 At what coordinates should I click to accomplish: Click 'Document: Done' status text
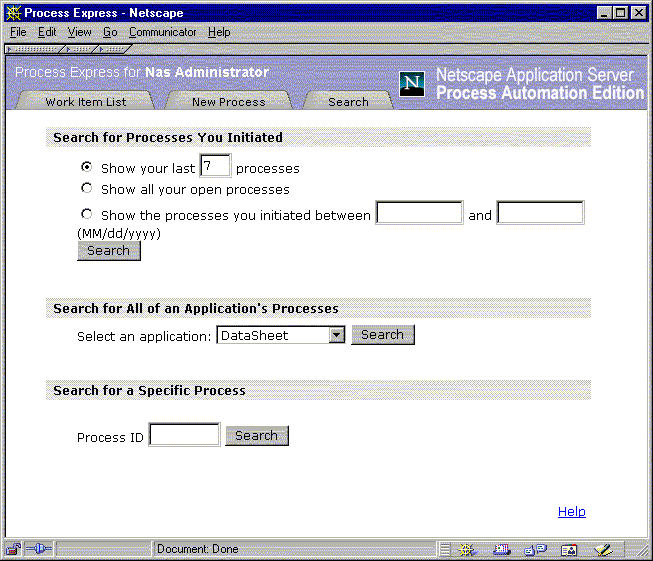[197, 549]
